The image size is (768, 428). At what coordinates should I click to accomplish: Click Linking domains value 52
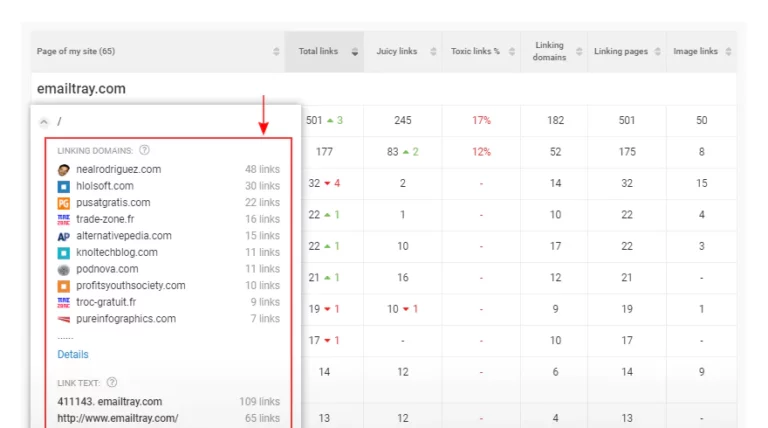555,152
